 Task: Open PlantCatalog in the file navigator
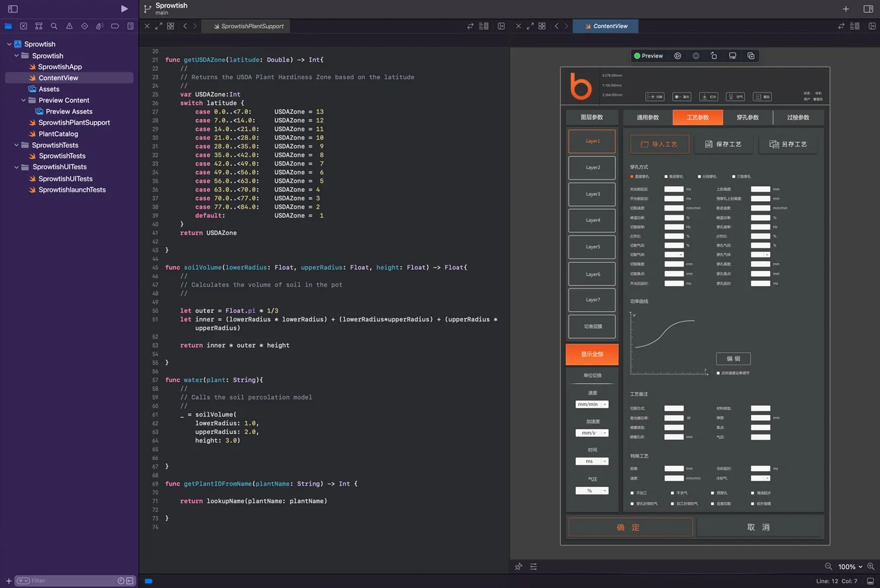coord(58,134)
